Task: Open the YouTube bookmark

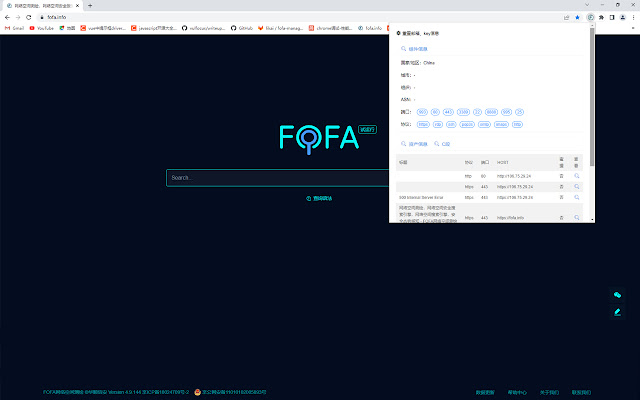Action: (x=42, y=28)
